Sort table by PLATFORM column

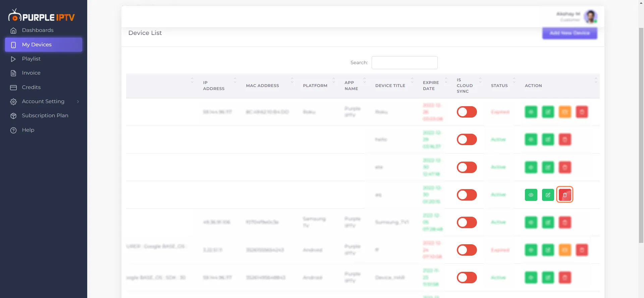319,86
